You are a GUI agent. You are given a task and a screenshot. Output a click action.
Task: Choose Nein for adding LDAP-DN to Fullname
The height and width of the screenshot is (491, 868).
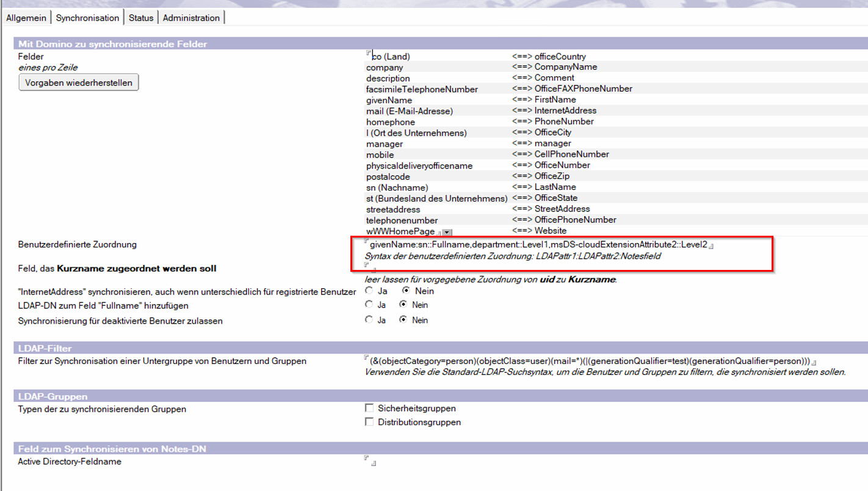coord(403,304)
